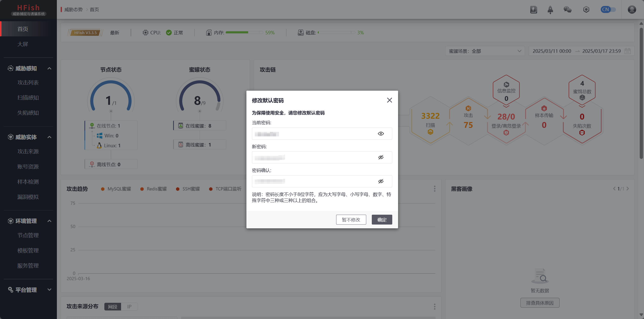Image resolution: width=644 pixels, height=319 pixels.
Task: Open the WeChat community icon
Action: pos(567,10)
